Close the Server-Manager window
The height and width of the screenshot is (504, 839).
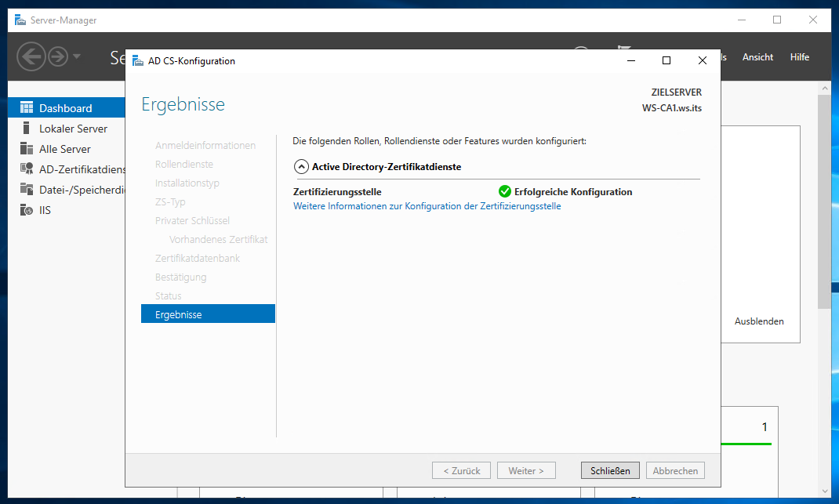(x=813, y=20)
